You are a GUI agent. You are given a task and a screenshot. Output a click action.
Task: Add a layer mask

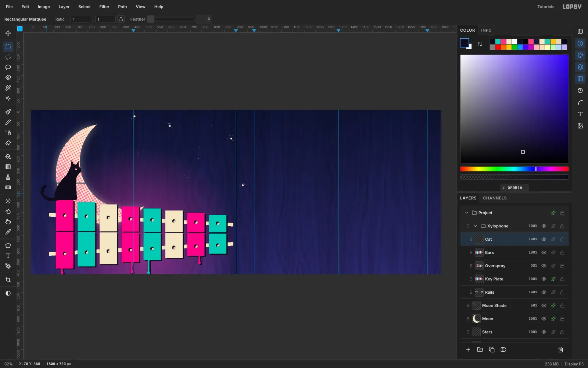coord(503,350)
